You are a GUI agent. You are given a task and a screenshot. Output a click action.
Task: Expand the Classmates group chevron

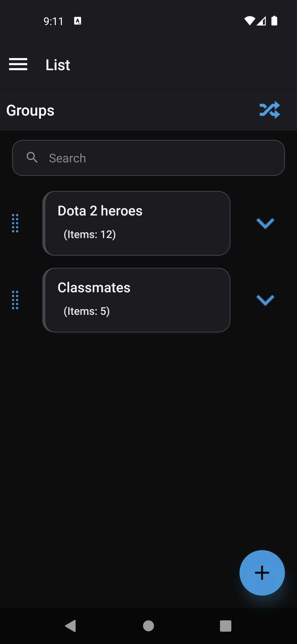pyautogui.click(x=265, y=300)
